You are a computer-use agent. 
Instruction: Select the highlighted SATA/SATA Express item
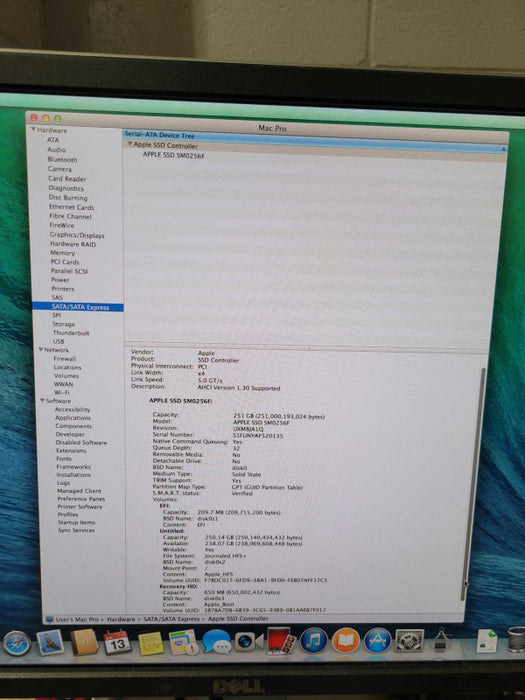pos(78,307)
